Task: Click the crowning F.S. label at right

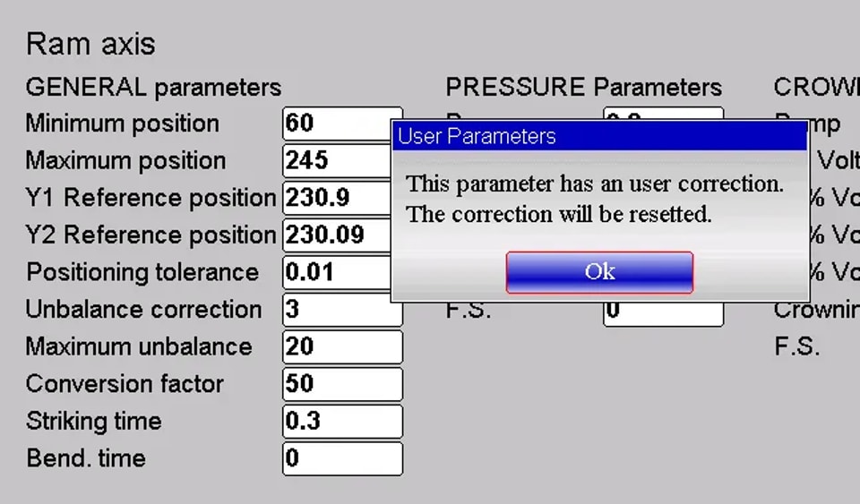Action: coord(797,346)
